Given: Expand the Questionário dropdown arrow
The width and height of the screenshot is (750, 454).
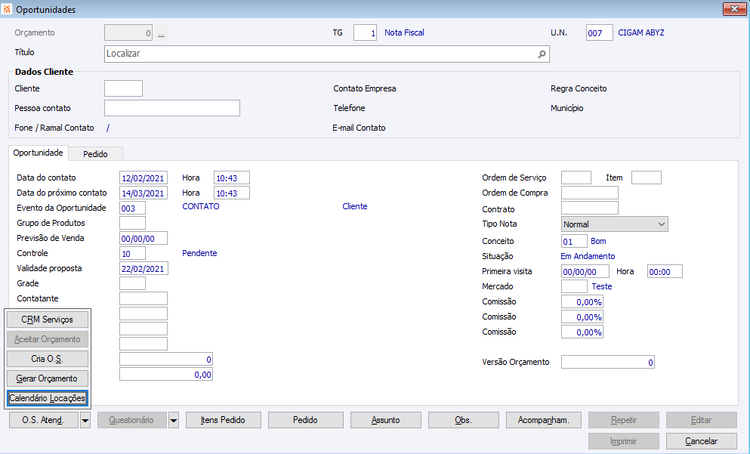Looking at the screenshot, I should (174, 421).
